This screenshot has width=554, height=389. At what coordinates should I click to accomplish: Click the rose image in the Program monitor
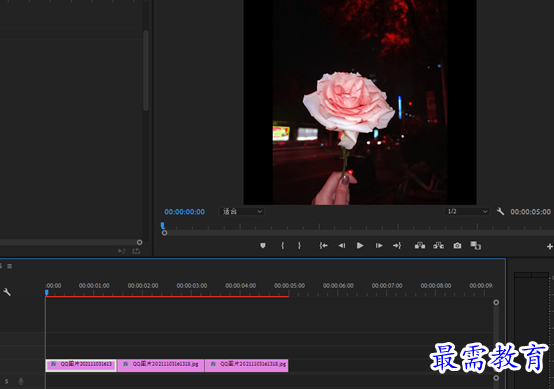(x=360, y=102)
